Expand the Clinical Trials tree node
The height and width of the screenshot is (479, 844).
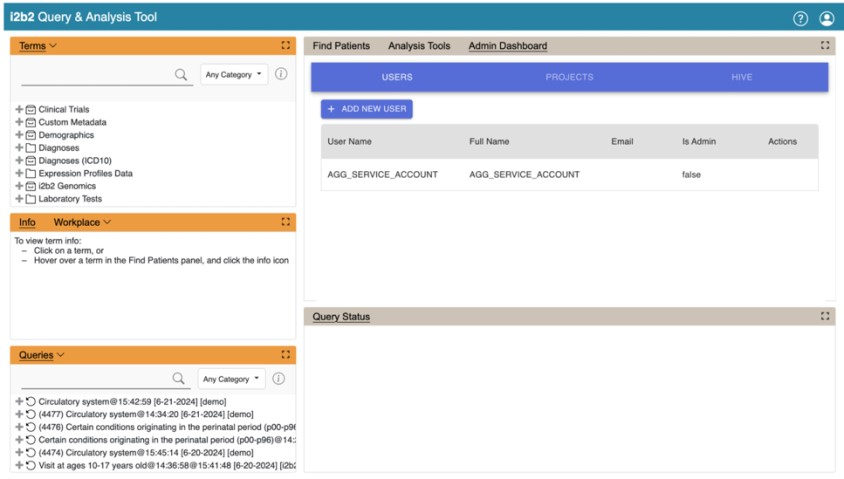point(19,110)
